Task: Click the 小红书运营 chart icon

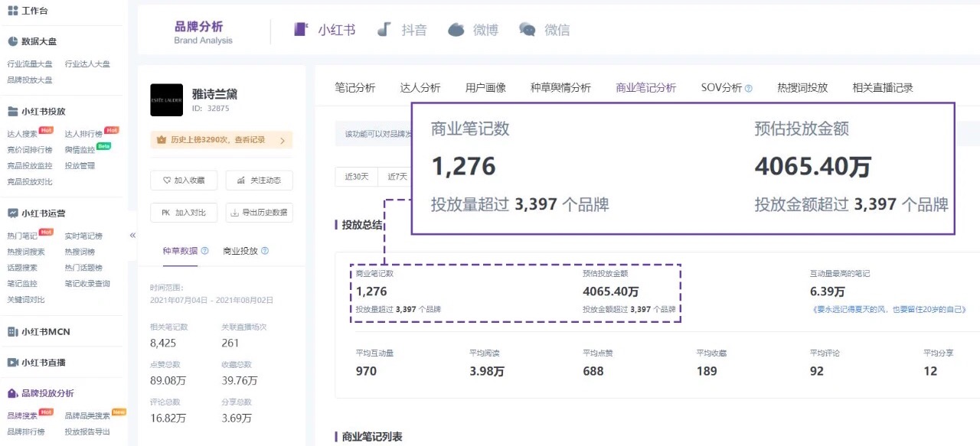Action: click(x=12, y=213)
